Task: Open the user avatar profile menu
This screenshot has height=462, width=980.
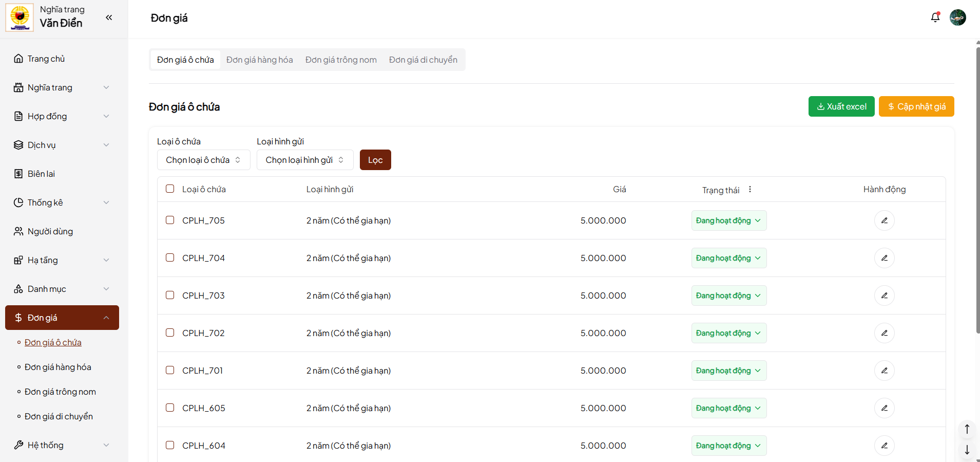Action: point(957,17)
